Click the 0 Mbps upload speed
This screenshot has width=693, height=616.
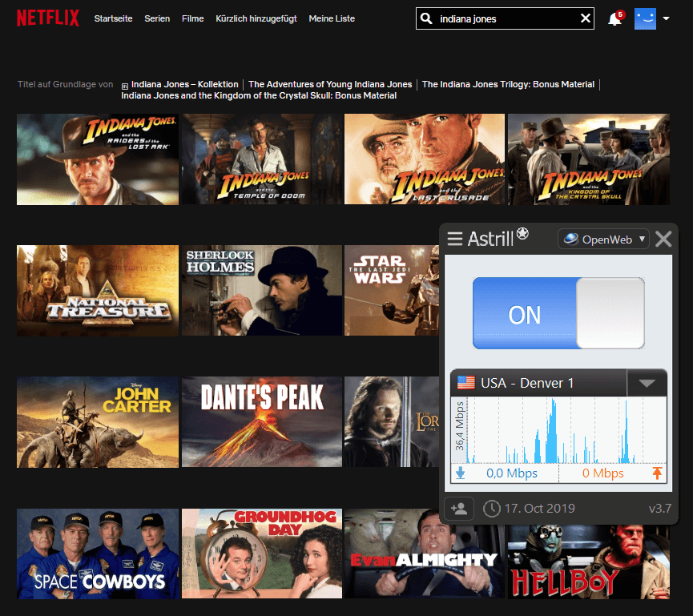pyautogui.click(x=602, y=473)
